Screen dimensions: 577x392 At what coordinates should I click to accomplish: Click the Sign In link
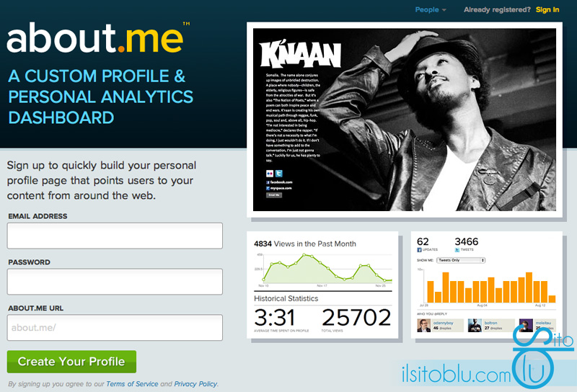(547, 10)
